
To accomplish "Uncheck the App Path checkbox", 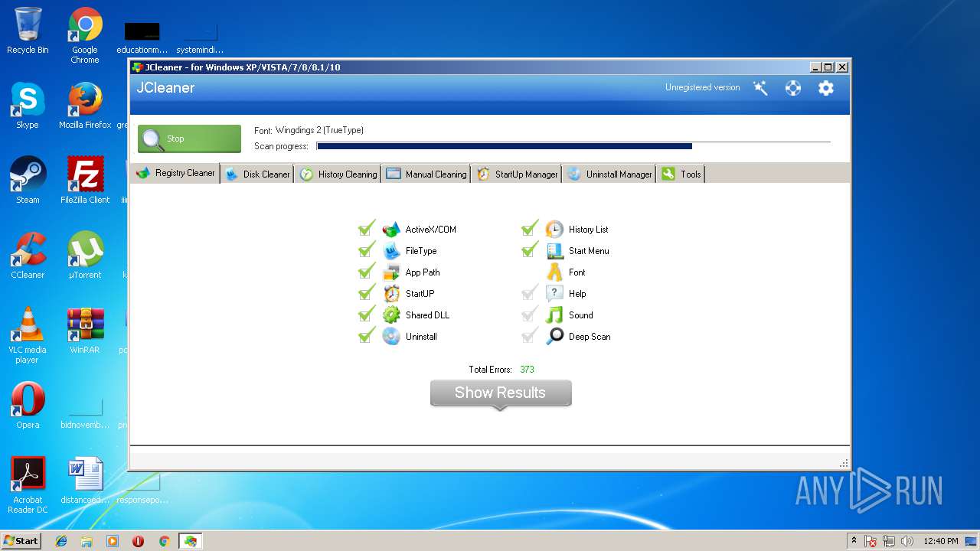I will pos(367,271).
